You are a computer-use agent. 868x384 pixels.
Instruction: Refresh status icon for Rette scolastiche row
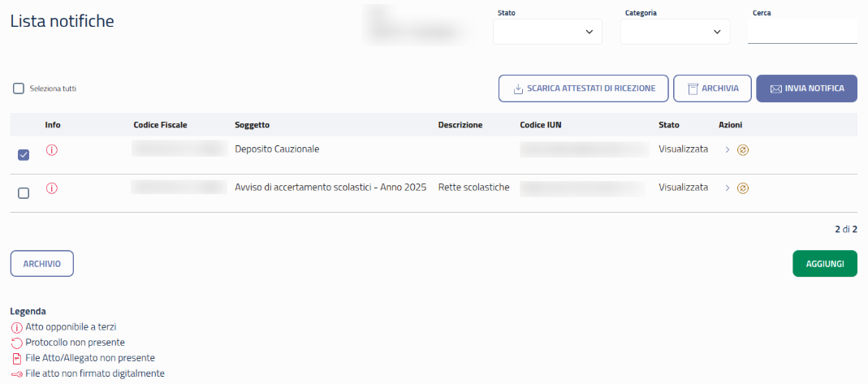743,188
